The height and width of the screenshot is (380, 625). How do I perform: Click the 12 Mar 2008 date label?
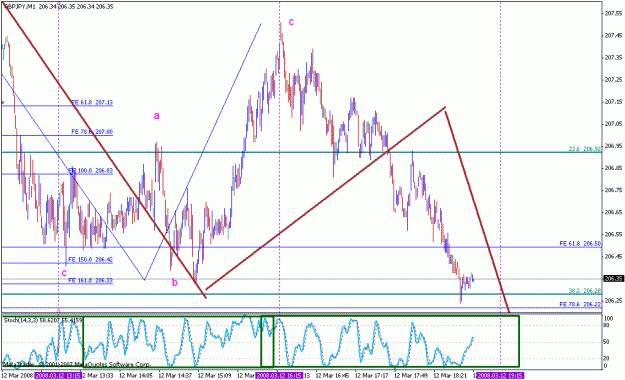[18, 376]
